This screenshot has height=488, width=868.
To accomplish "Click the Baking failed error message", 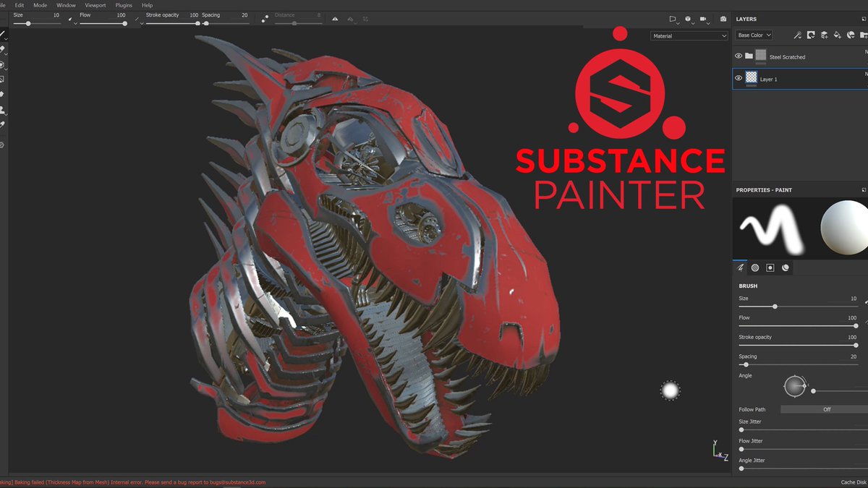I will 133,482.
